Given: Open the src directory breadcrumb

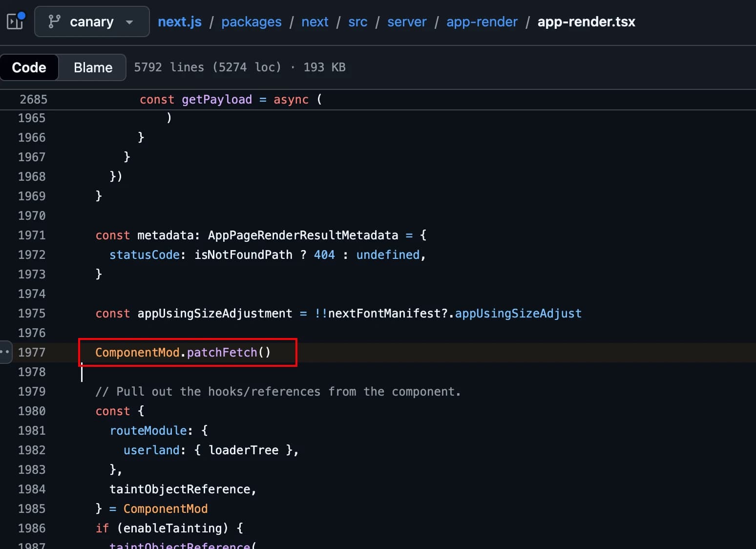Looking at the screenshot, I should point(357,21).
